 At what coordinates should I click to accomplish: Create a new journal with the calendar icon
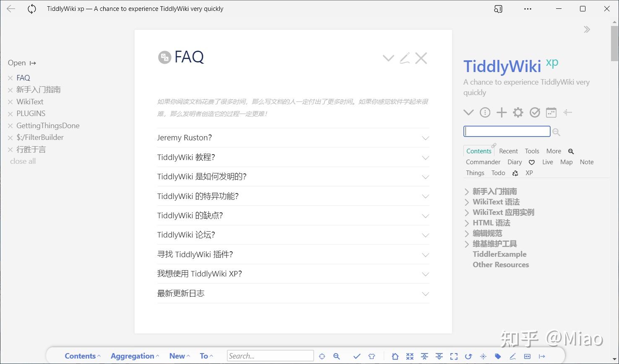(551, 112)
